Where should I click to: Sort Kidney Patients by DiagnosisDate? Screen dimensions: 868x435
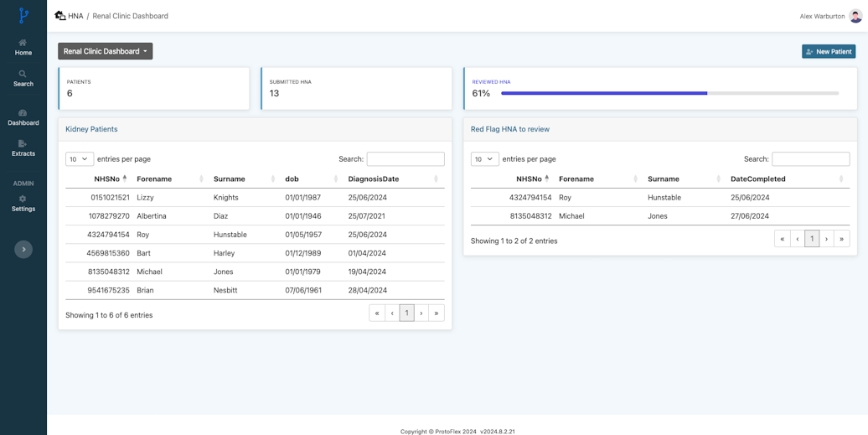tap(393, 179)
